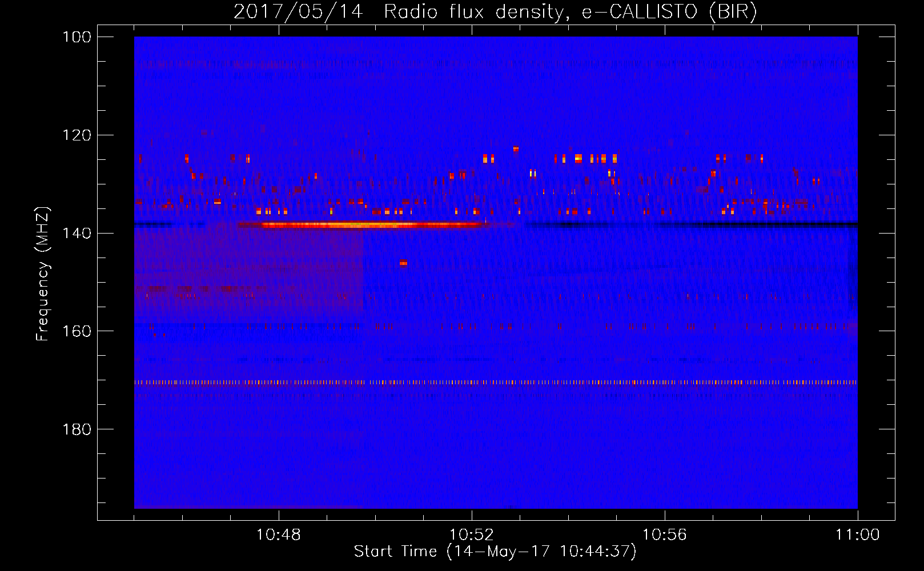Click the bright red-yellow burst band near 138 MHz
The image size is (924, 571).
[365, 225]
